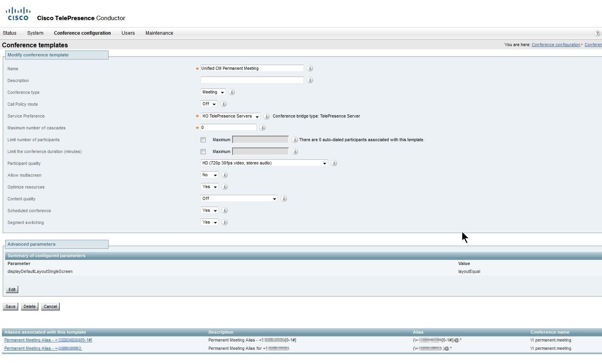Viewport: 602px width, 364px height.
Task: Open the System menu
Action: click(x=35, y=33)
